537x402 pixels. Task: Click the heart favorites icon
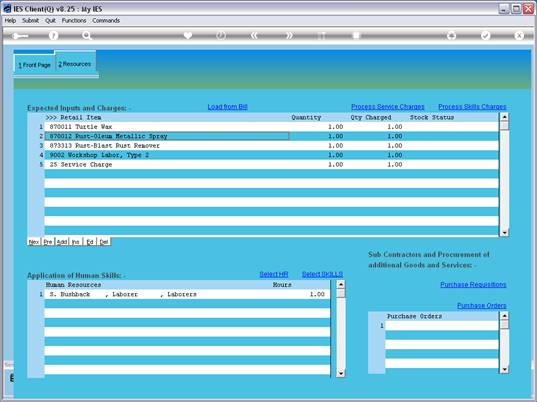click(188, 35)
